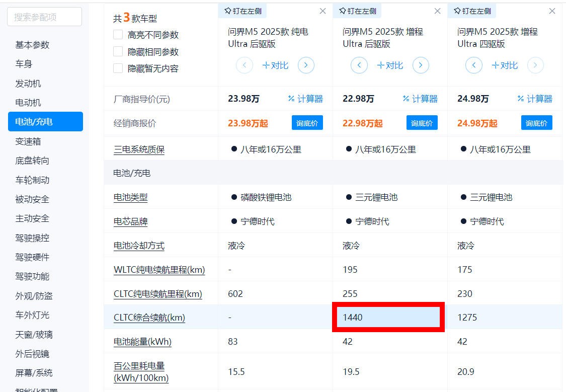Select 底盘转向 in the left navigation
This screenshot has height=392, width=566.
[32, 161]
